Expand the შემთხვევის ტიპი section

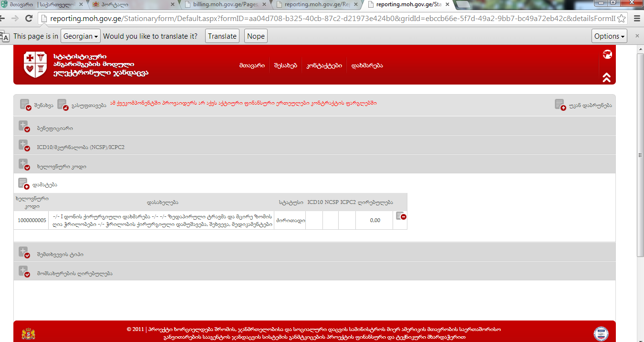(x=24, y=253)
